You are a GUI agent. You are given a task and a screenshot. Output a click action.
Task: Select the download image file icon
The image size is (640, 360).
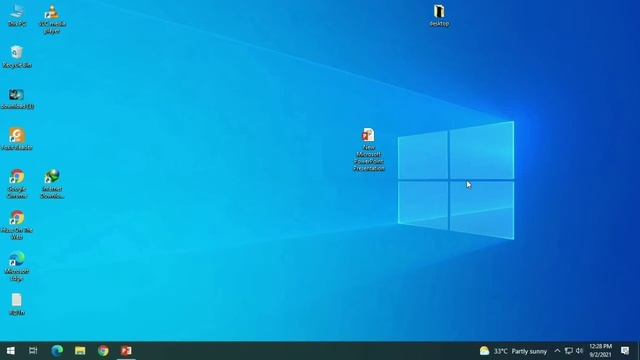(x=17, y=99)
